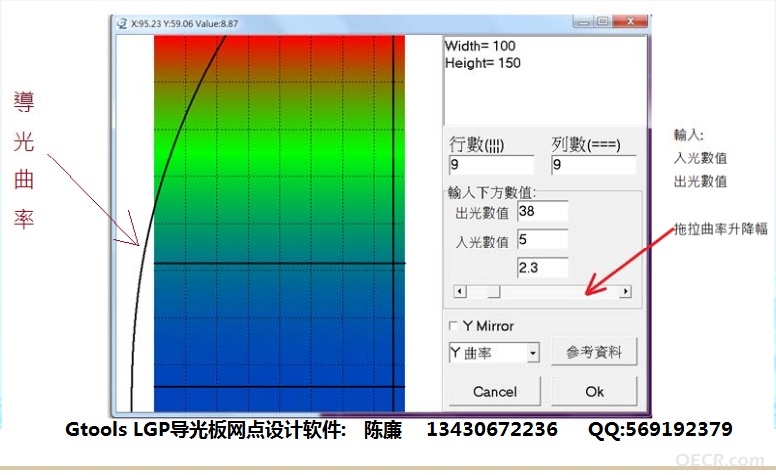This screenshot has width=776, height=475.
Task: Minimize the window
Action: 584,21
